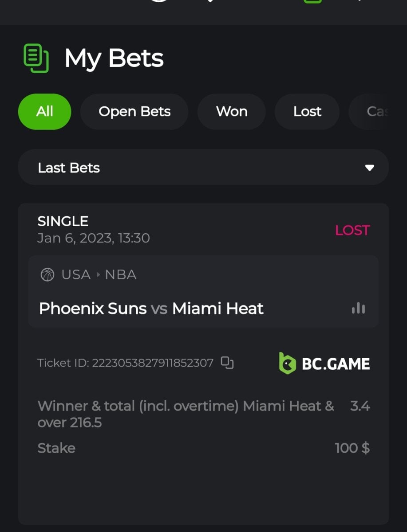The height and width of the screenshot is (532, 407).
Task: Click the arrow between USA and NBA
Action: click(98, 275)
